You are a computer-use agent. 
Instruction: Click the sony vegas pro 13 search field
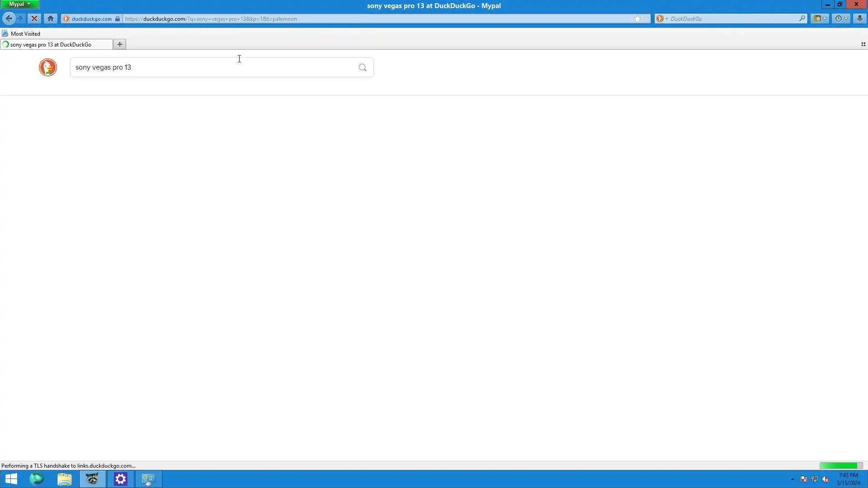coord(212,67)
